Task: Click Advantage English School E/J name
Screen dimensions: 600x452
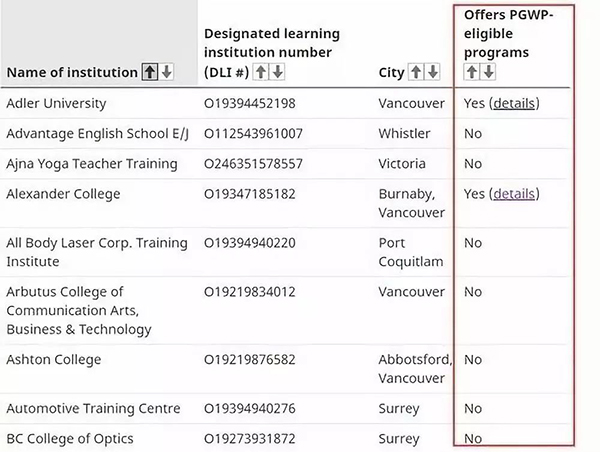Action: pyautogui.click(x=98, y=134)
